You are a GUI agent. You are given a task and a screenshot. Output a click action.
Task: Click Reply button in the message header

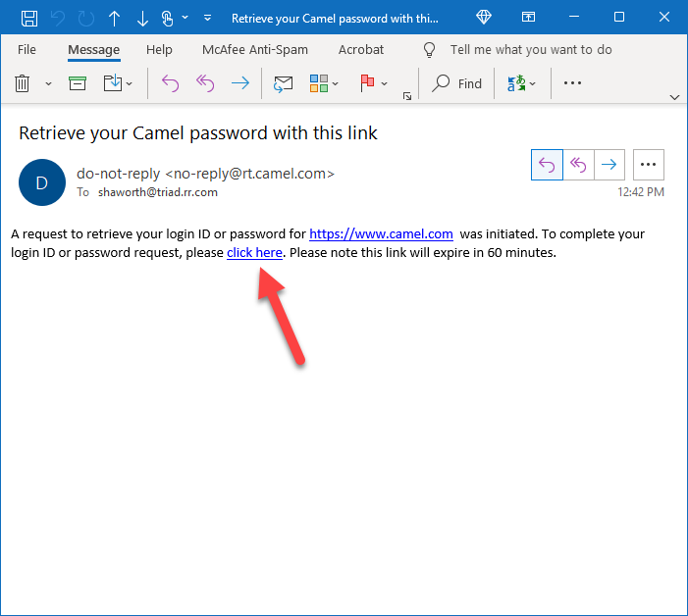coord(547,165)
